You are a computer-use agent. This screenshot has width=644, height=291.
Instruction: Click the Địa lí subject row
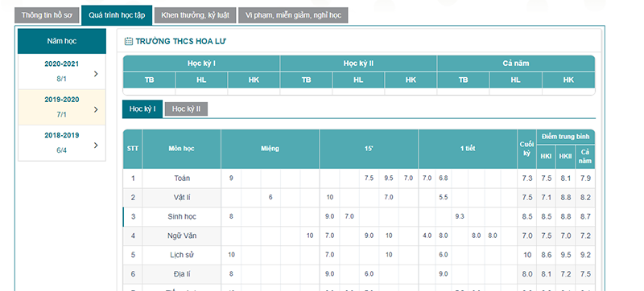click(x=359, y=274)
